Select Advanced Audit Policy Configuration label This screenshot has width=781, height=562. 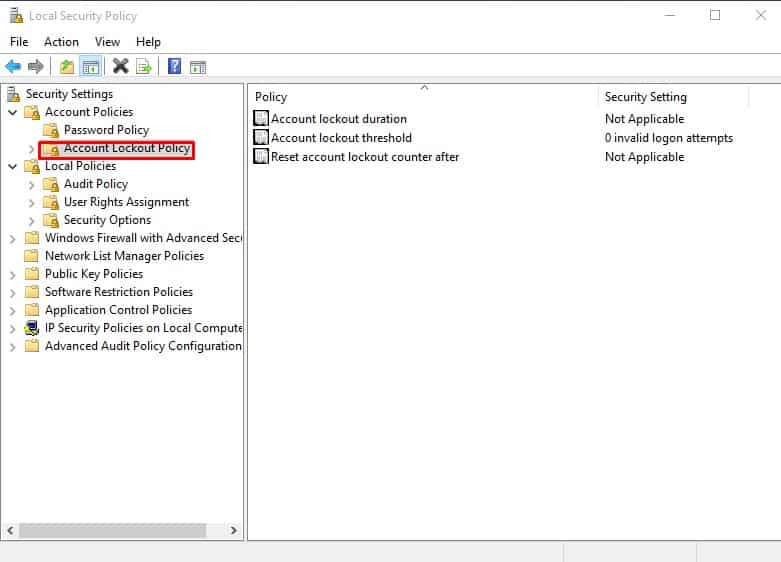point(143,346)
